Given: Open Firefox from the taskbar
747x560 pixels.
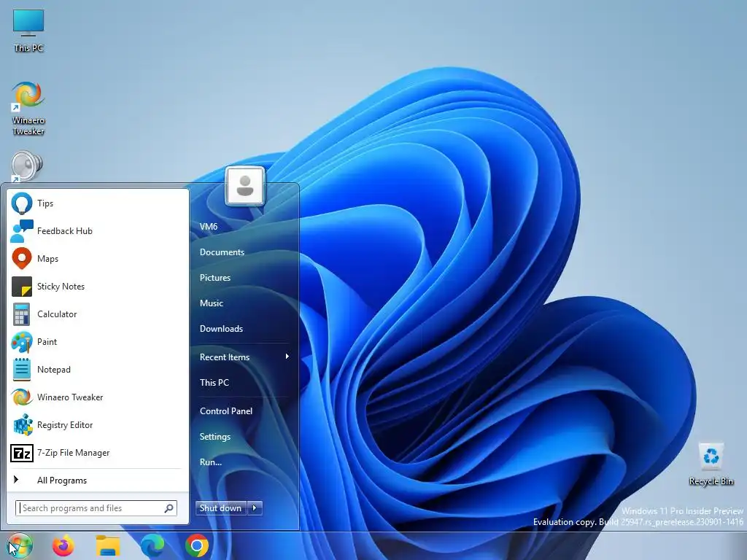Looking at the screenshot, I should (x=63, y=545).
